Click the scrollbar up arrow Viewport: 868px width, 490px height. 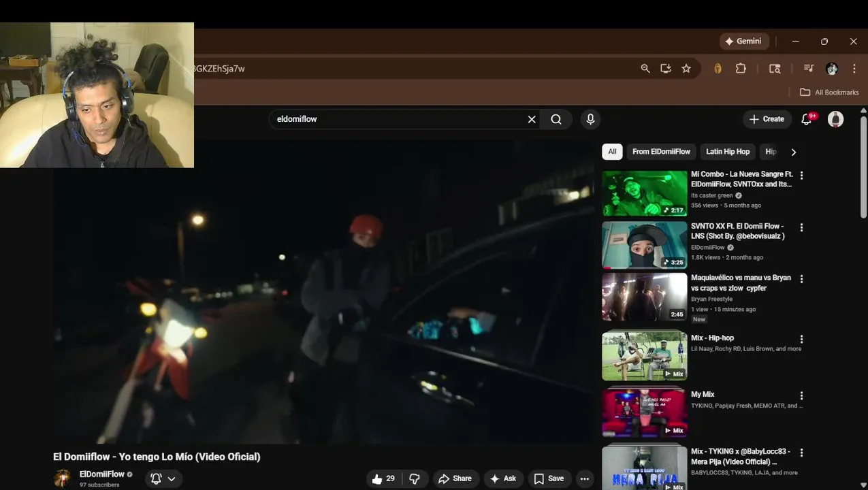tap(864, 110)
